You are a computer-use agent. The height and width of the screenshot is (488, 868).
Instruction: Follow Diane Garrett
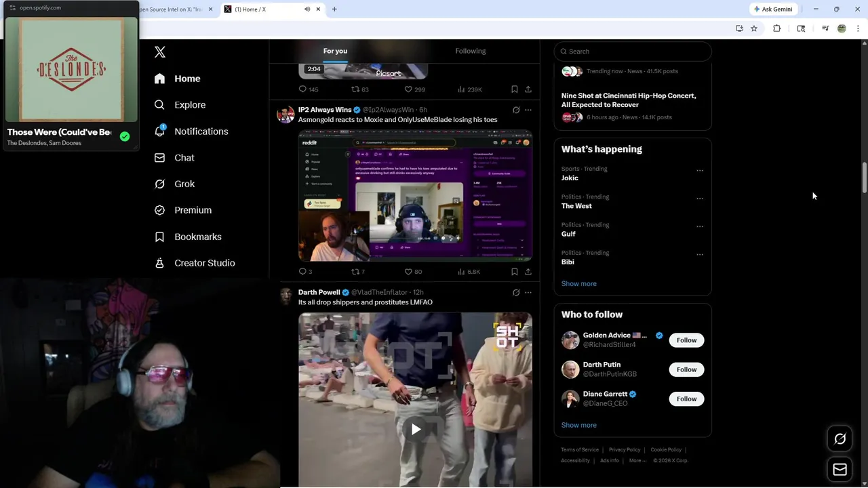686,399
